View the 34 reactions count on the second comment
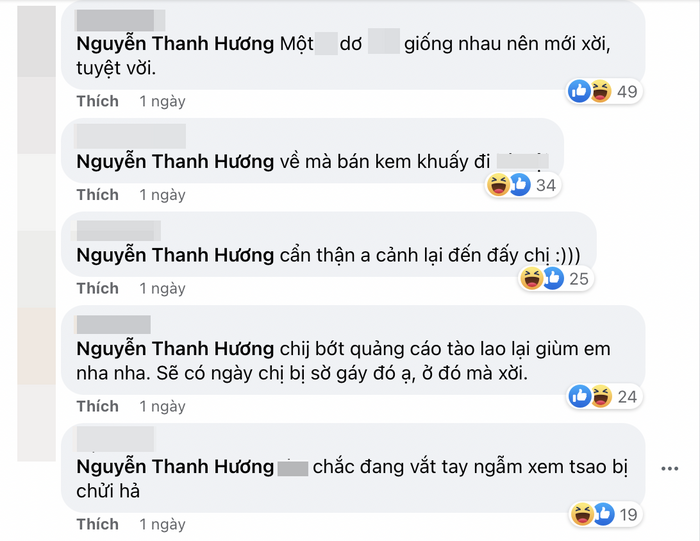This screenshot has width=700, height=541. 546,185
